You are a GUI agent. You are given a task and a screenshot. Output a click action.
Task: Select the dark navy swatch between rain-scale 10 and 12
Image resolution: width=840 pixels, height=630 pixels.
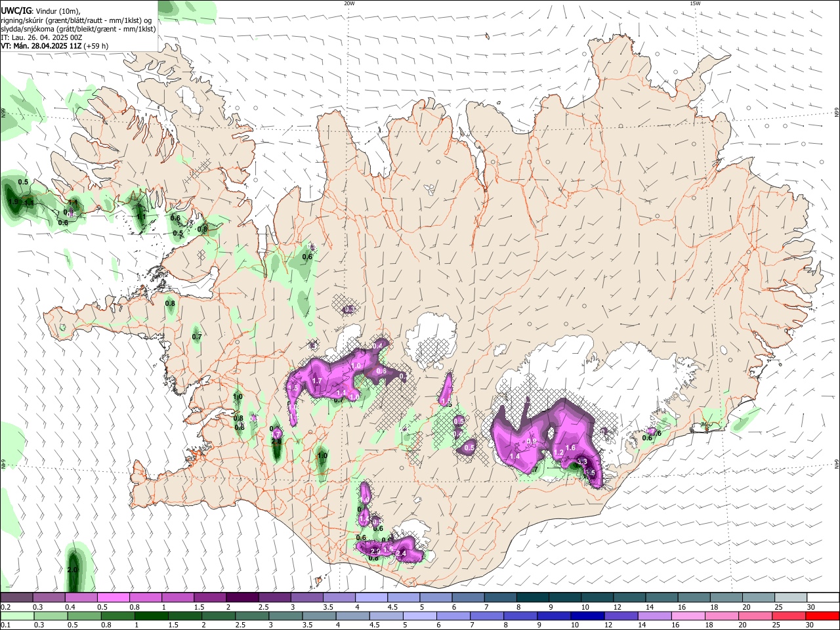[586, 616]
